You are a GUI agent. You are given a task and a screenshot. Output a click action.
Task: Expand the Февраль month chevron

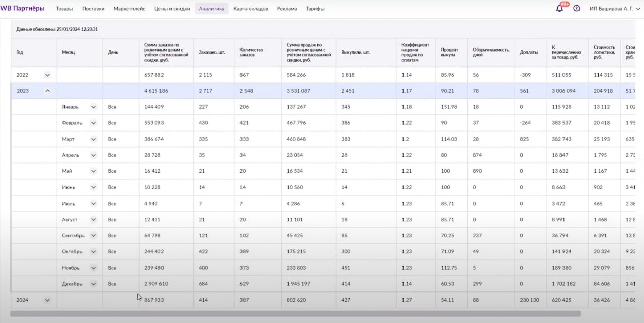coord(93,123)
